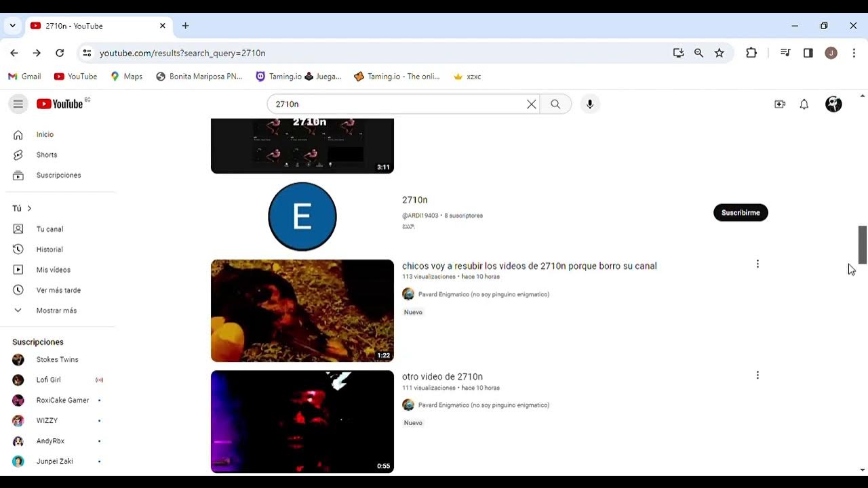Open 'chicos voy a resubir los videos' title

pyautogui.click(x=530, y=266)
